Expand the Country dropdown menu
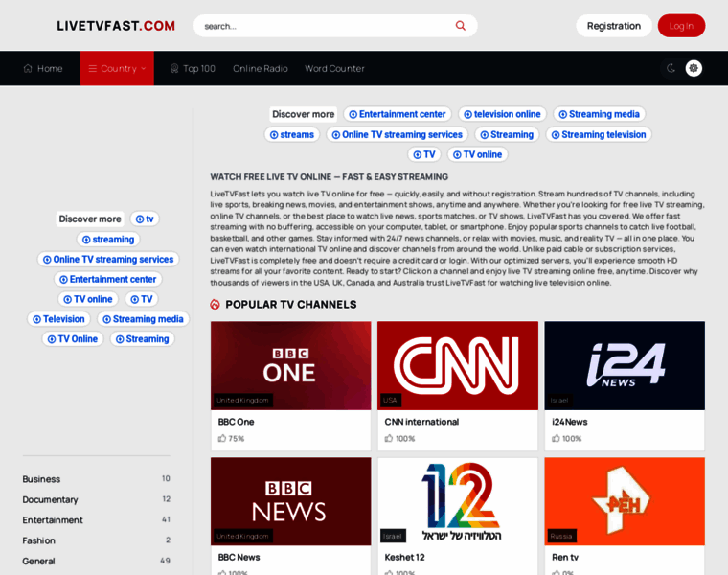The width and height of the screenshot is (728, 575). point(117,69)
